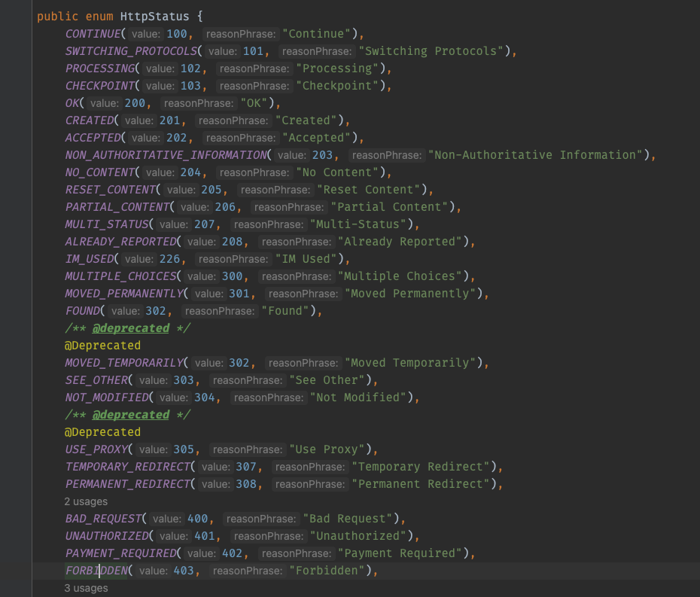Viewport: 700px width, 597px height.
Task: Click the BAD_REQUEST constant
Action: point(103,519)
